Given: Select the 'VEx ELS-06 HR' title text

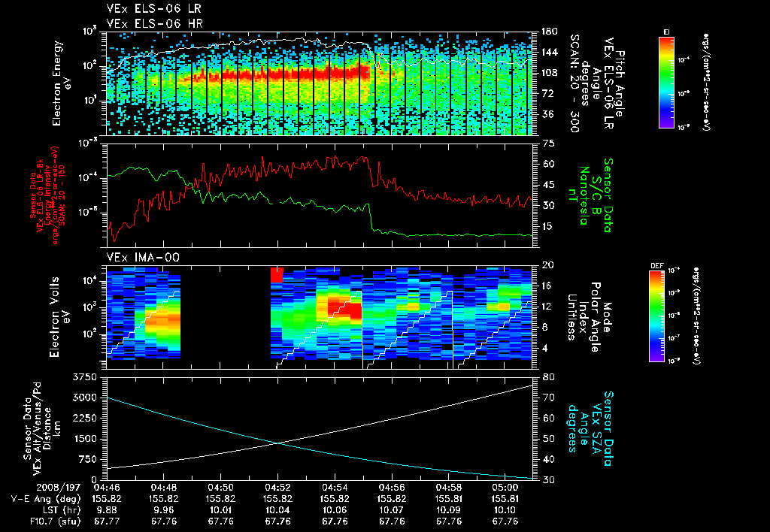Looking at the screenshot, I should [x=155, y=23].
